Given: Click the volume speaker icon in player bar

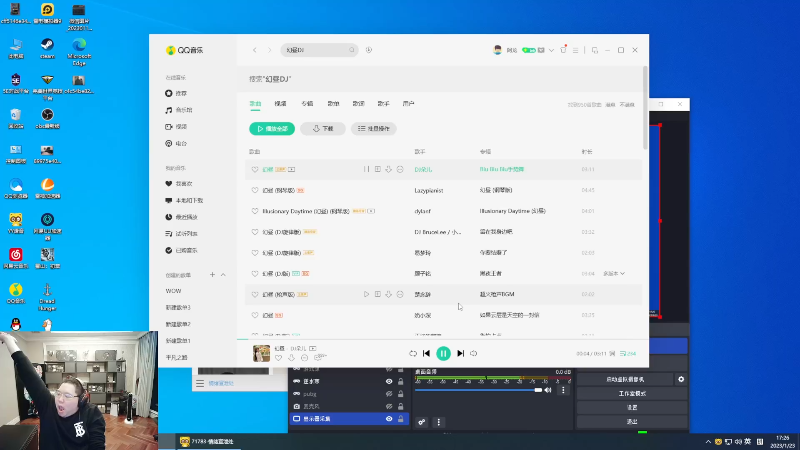Looking at the screenshot, I should coord(473,354).
